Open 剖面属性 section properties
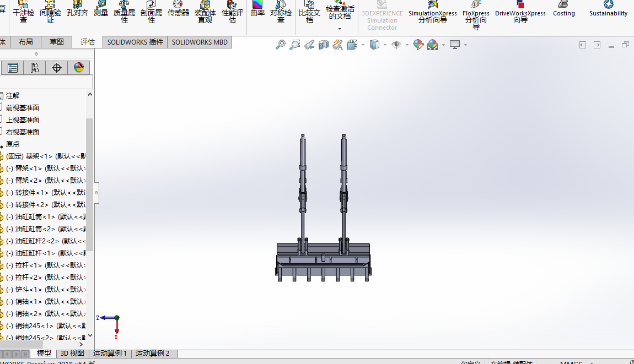 (x=151, y=12)
